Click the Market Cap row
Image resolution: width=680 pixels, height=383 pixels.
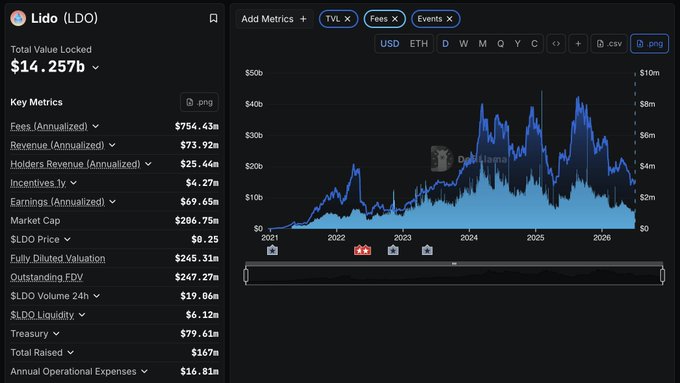pos(114,221)
